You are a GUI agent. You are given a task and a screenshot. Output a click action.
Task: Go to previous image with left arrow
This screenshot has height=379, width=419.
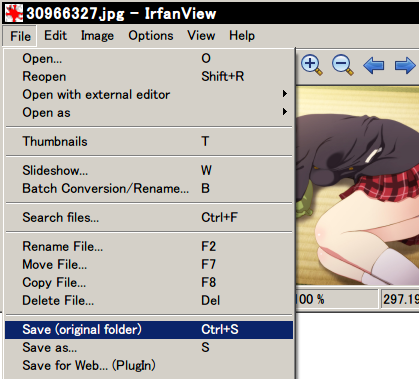tap(373, 65)
